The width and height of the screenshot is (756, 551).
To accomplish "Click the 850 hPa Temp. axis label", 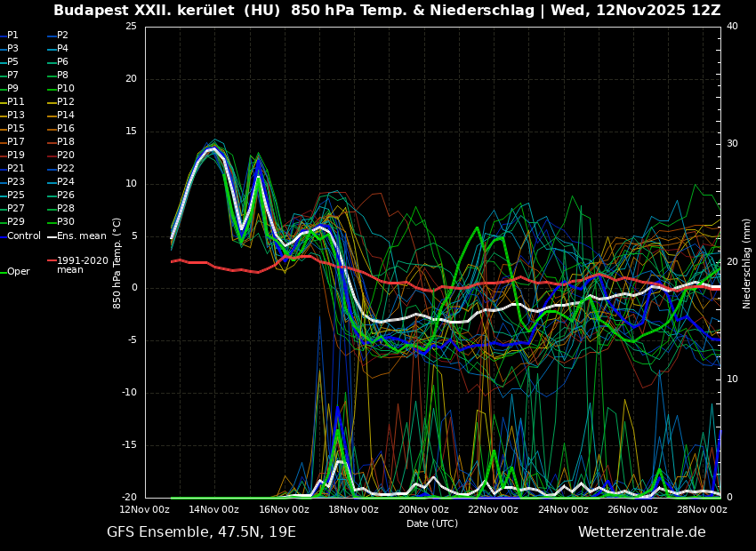I will (x=117, y=262).
